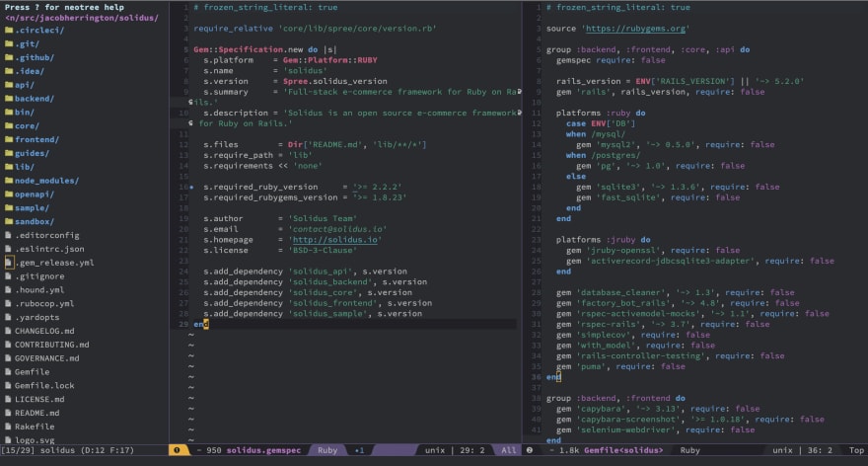
Task: Expand the .github/ directory
Action: 35,57
